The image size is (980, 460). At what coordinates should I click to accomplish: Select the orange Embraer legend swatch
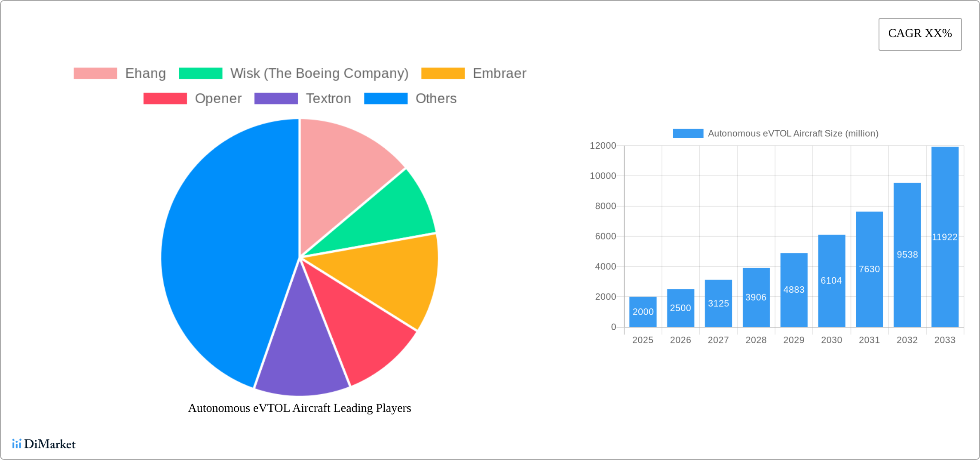pos(442,73)
